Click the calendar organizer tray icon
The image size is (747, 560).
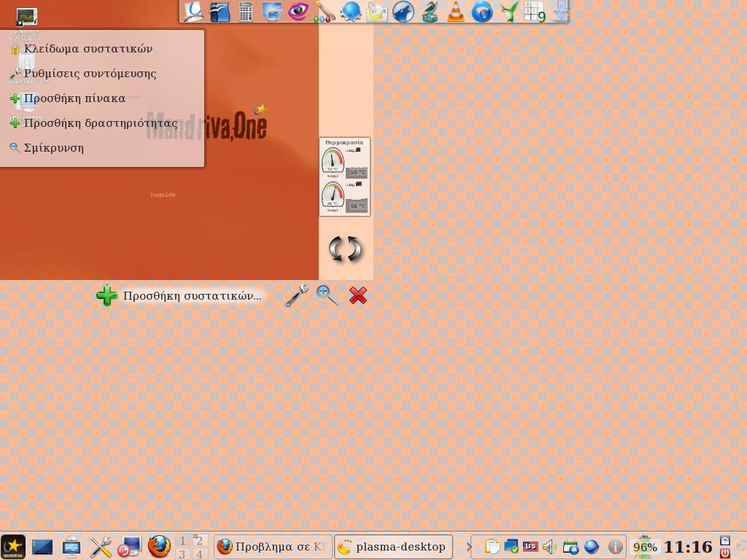570,547
